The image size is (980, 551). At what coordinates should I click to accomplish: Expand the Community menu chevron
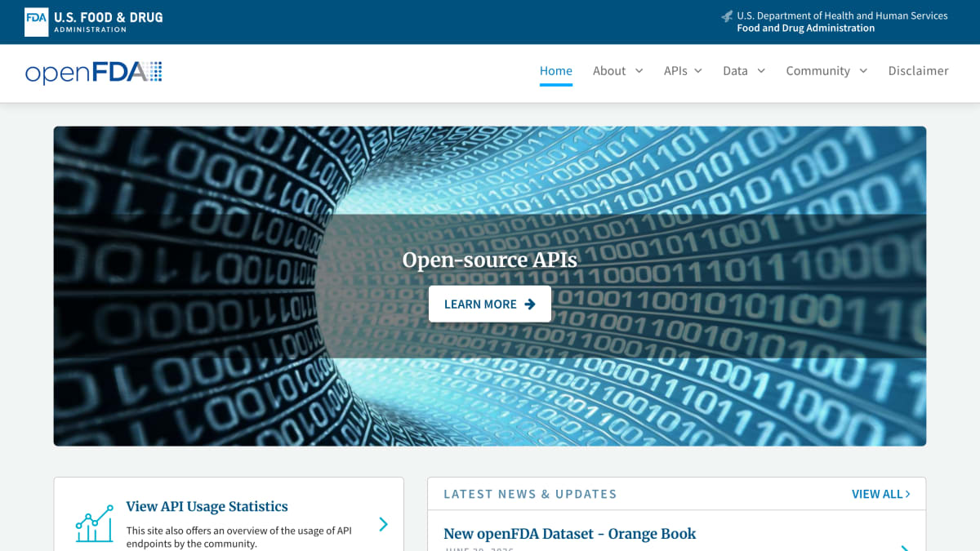click(x=863, y=71)
